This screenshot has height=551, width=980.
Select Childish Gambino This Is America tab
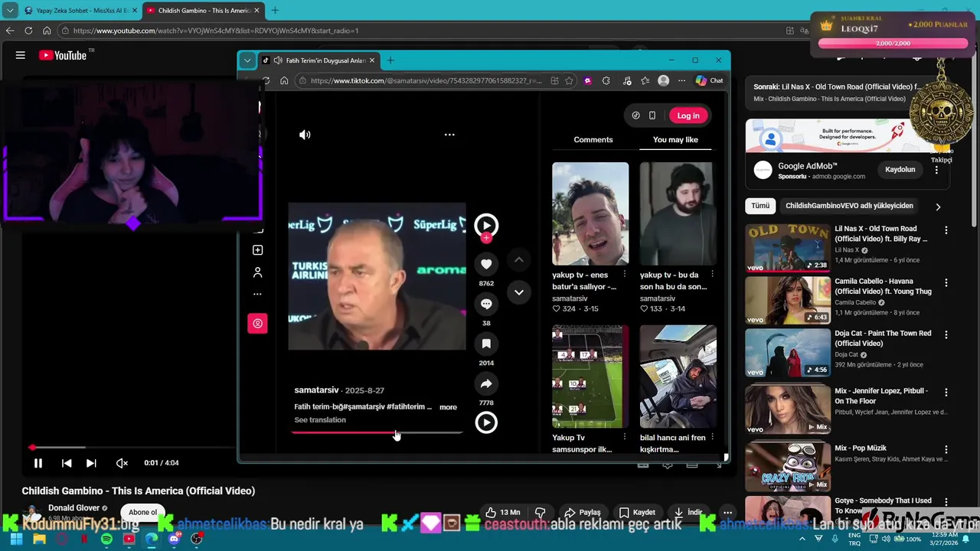203,11
